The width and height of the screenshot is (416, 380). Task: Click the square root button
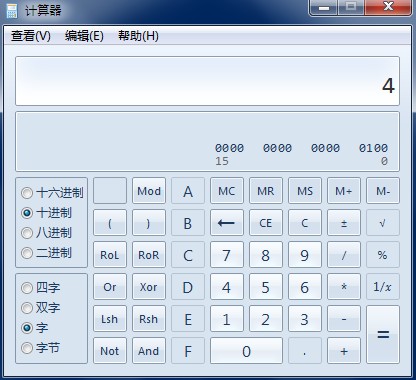click(383, 223)
